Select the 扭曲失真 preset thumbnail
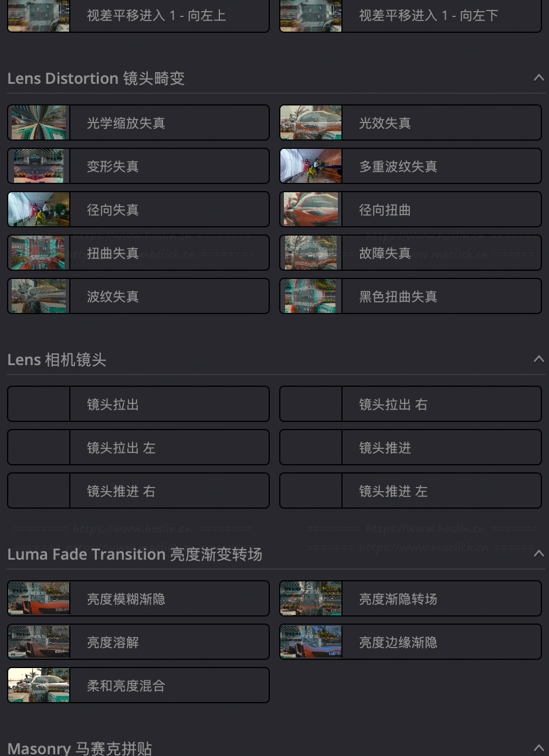 point(39,253)
